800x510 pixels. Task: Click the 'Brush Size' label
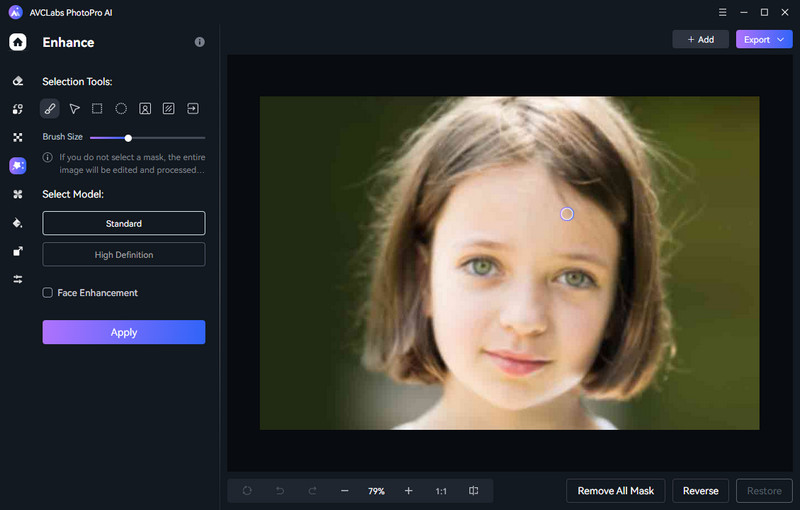[x=62, y=137]
